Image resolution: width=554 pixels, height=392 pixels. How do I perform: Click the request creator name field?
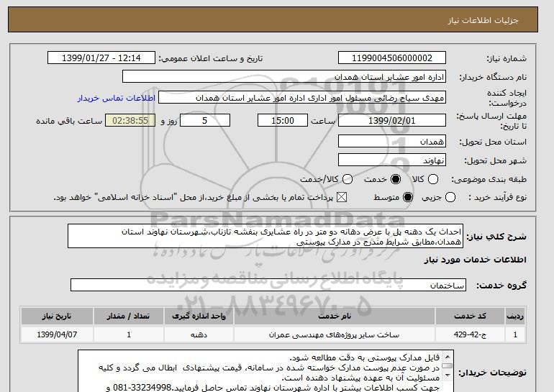pos(302,98)
